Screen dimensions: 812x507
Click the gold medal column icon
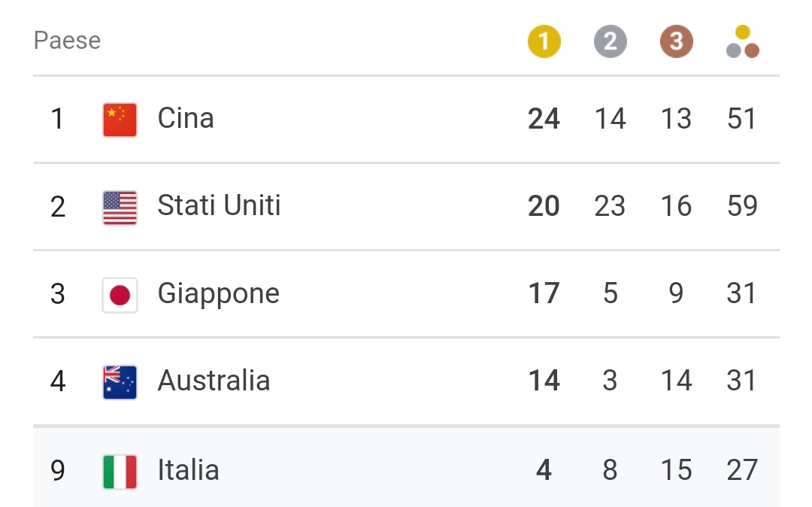(544, 41)
